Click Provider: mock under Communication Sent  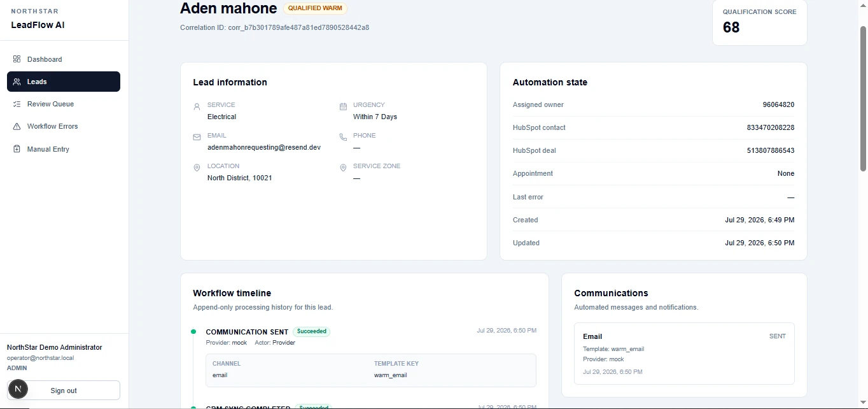click(226, 343)
